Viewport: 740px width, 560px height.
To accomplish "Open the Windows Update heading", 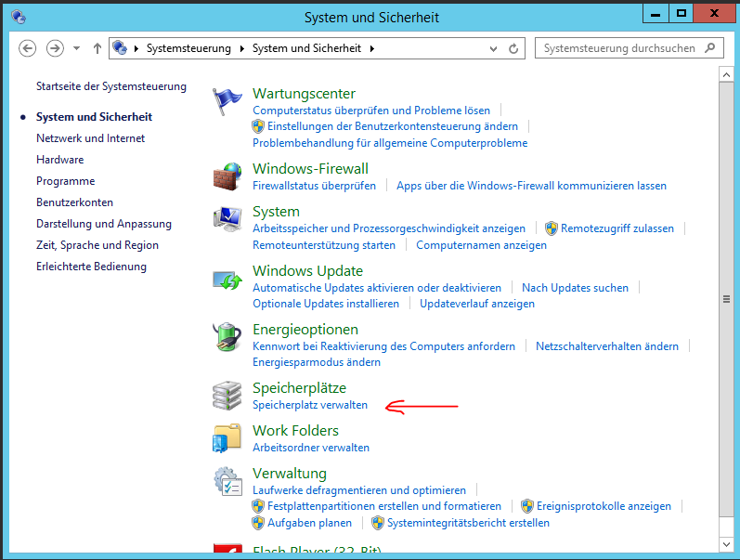I will [307, 271].
